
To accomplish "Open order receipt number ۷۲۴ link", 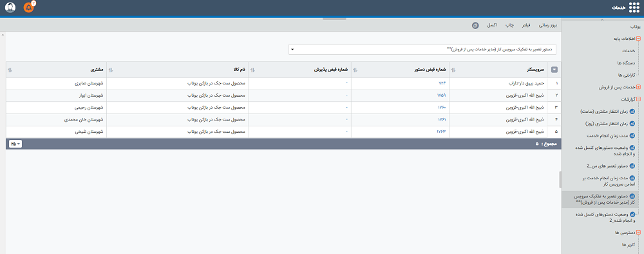I will click(x=442, y=84).
